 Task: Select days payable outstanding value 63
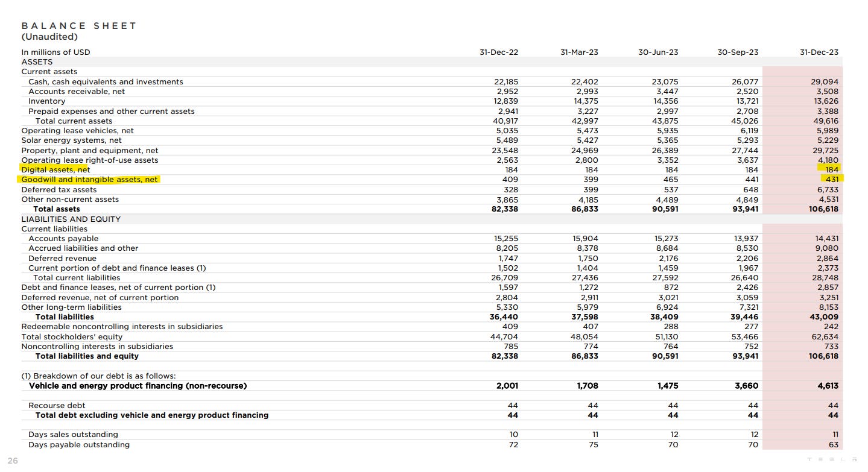pyautogui.click(x=834, y=445)
